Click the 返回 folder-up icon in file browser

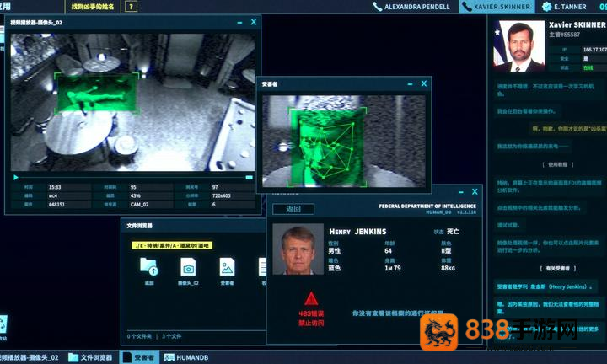click(x=148, y=266)
